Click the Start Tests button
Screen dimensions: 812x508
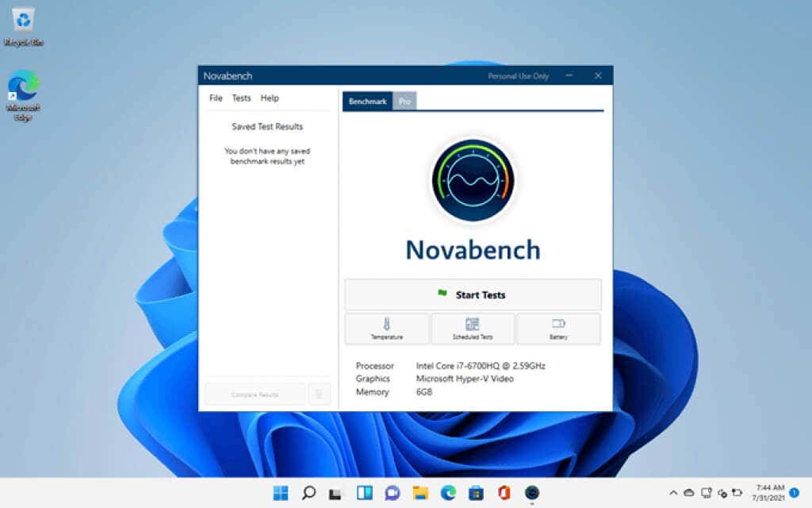click(473, 294)
